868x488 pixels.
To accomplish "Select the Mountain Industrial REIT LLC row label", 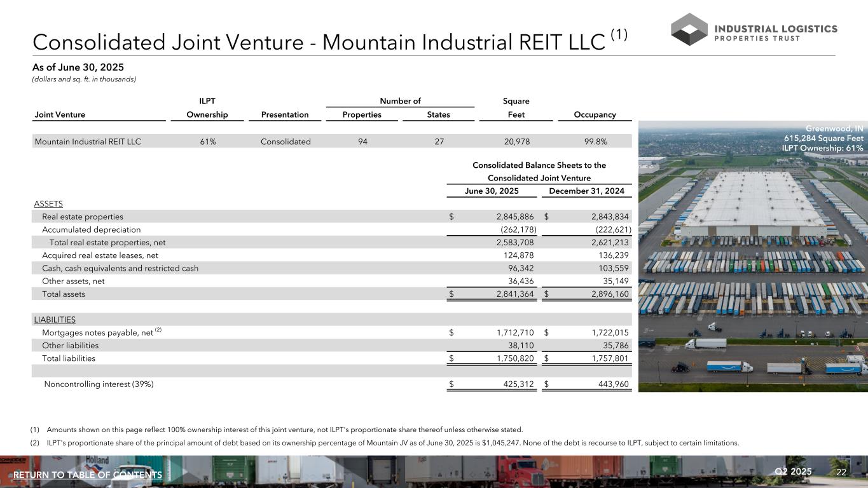I will pyautogui.click(x=88, y=142).
